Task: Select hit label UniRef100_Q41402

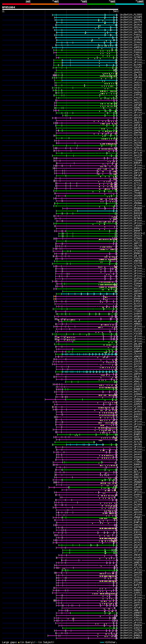Action: (131, 88)
